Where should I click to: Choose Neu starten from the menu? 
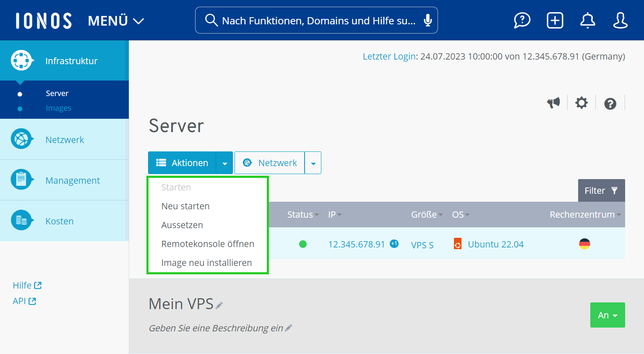point(185,206)
